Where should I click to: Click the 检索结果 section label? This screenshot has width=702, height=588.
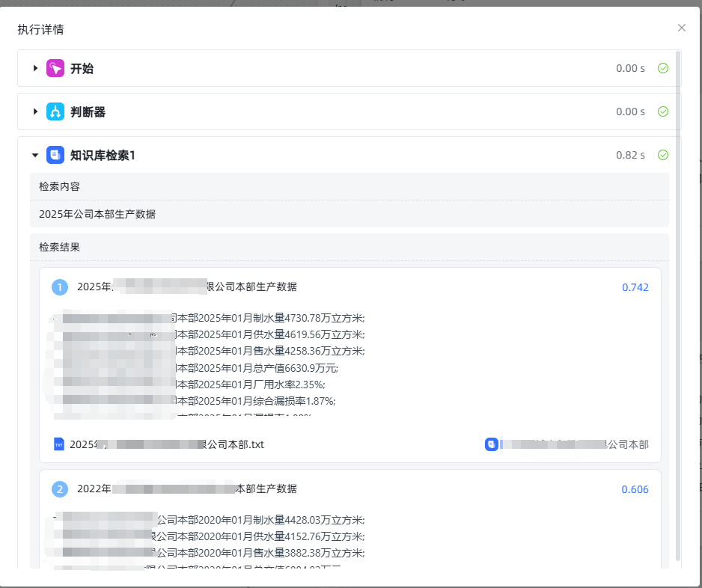60,247
